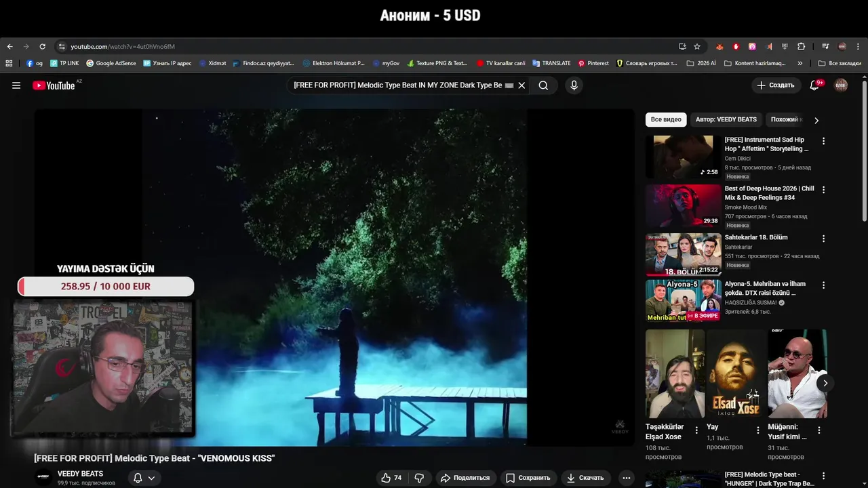Click the Скачать download button
This screenshot has height=488, width=868.
click(x=585, y=478)
